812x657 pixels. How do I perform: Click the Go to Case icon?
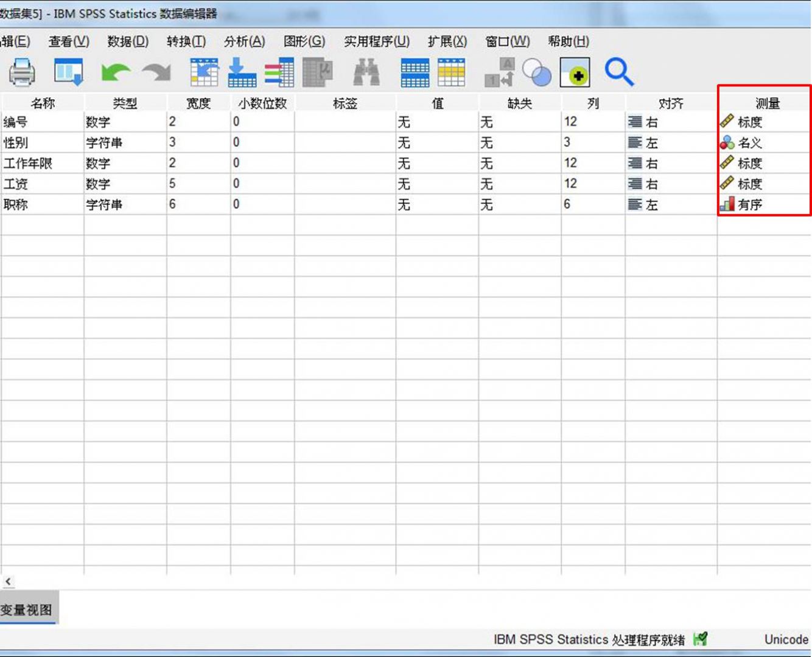pos(205,72)
